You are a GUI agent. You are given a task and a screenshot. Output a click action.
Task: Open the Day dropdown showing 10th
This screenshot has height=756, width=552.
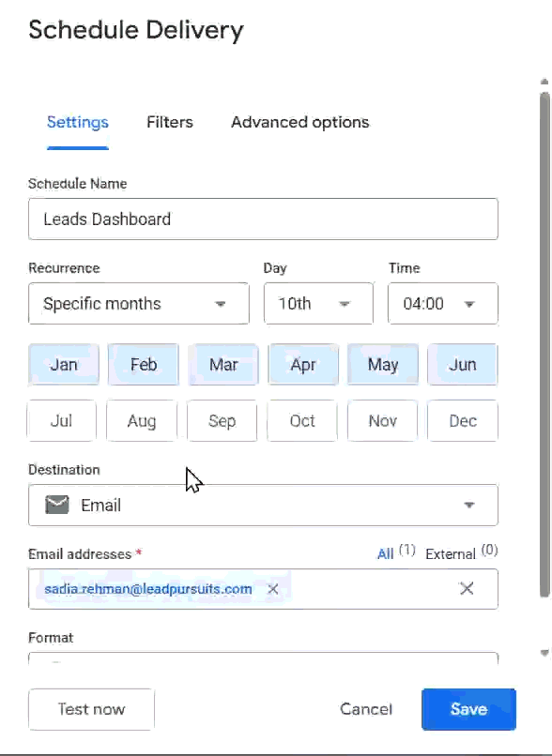(x=318, y=304)
